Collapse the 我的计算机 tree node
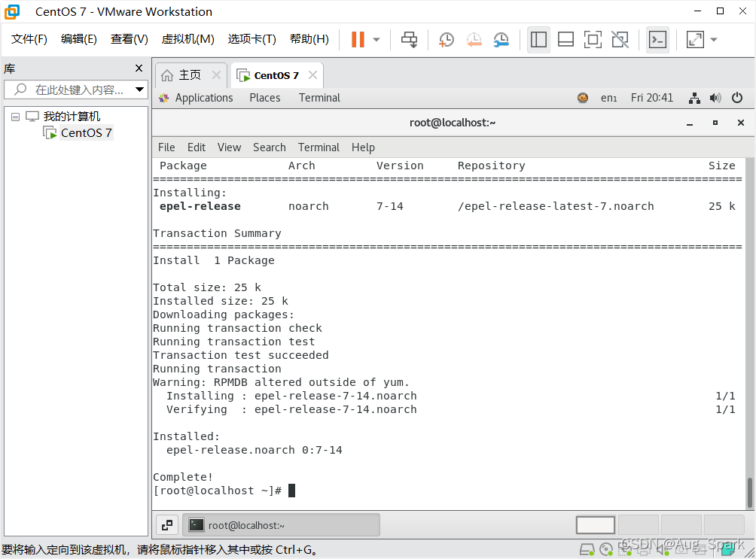This screenshot has width=756, height=559. (x=15, y=117)
